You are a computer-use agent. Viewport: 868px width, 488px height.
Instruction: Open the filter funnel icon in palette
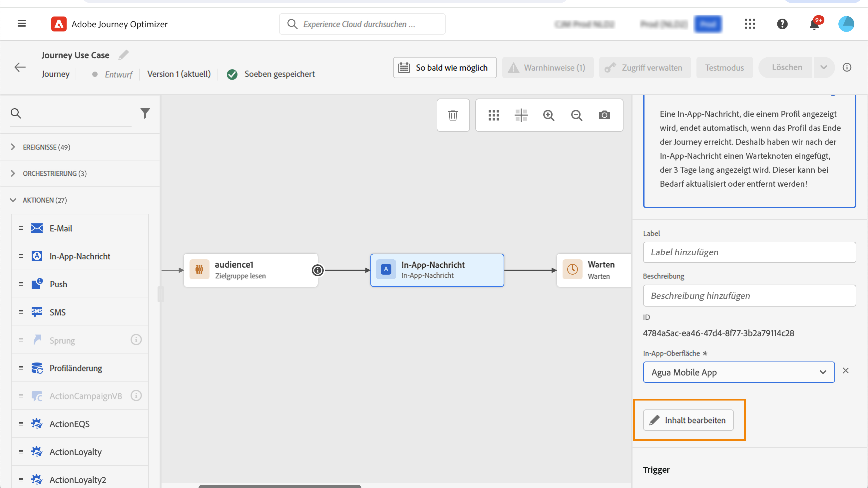pyautogui.click(x=145, y=113)
